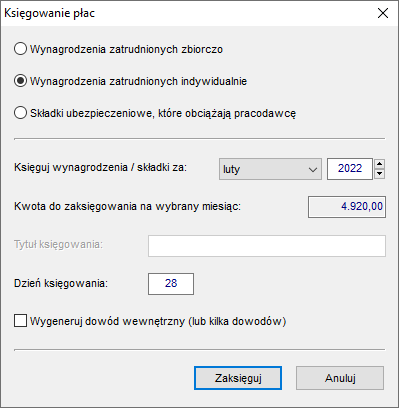The image size is (399, 408).
Task: Select 'Wynagrodzenia zatrudnionych indywidualnie' radio option
Action: point(20,81)
